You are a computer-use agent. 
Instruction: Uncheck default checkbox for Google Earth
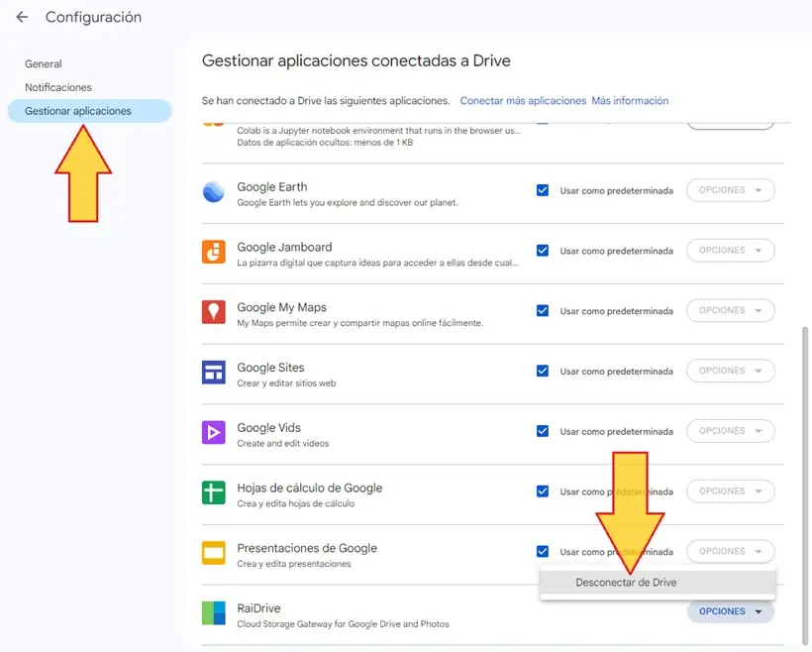click(543, 190)
